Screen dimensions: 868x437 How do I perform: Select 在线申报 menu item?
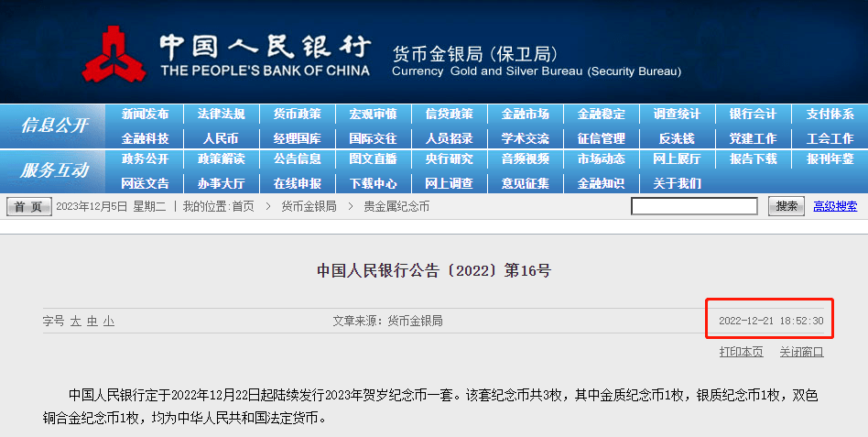[x=298, y=183]
